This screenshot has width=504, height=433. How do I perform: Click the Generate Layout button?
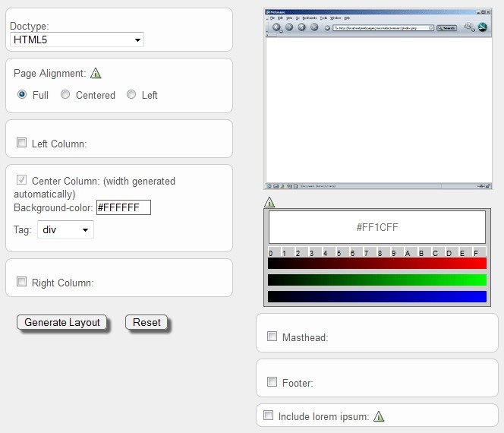coord(61,322)
